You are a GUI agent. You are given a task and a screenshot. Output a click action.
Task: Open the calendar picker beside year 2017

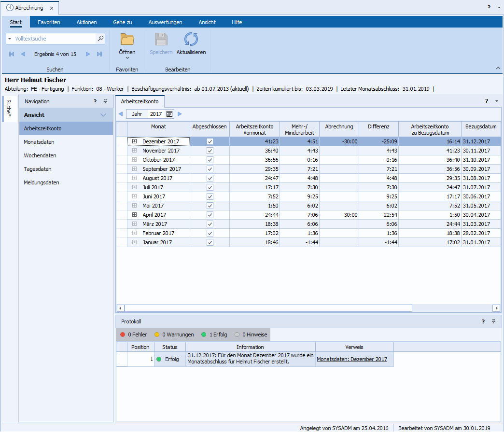coord(169,114)
